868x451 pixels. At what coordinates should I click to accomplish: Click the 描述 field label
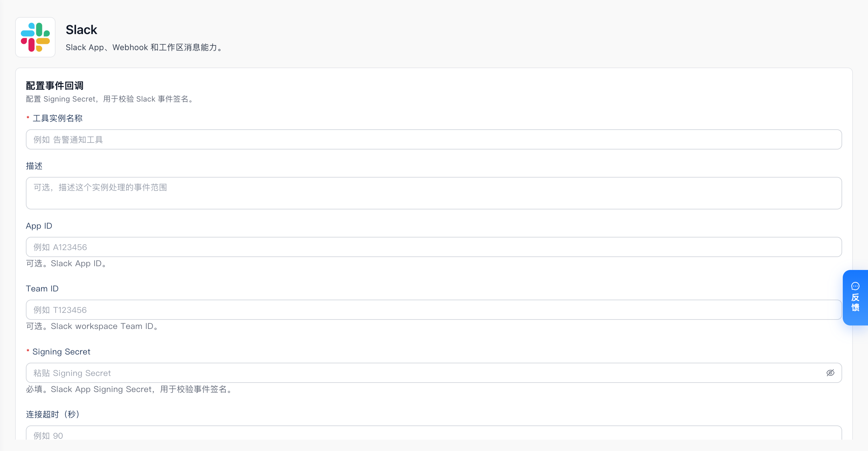point(34,166)
